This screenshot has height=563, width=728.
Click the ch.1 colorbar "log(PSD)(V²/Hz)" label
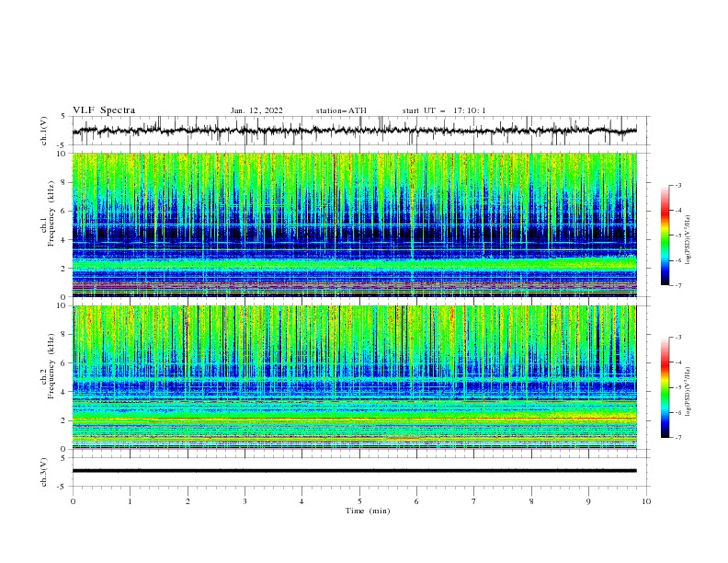click(x=688, y=240)
